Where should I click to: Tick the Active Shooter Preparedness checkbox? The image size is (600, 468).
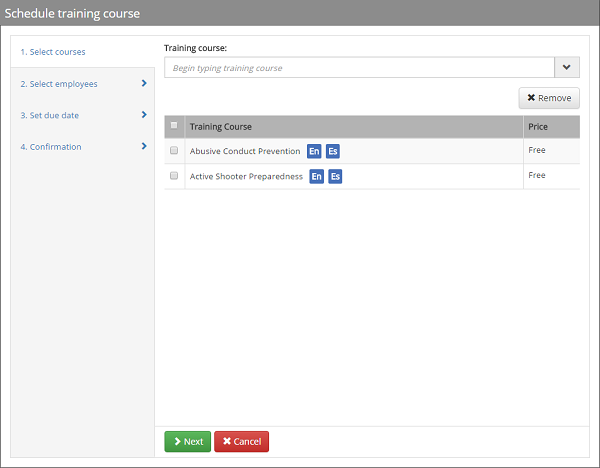[x=174, y=176]
